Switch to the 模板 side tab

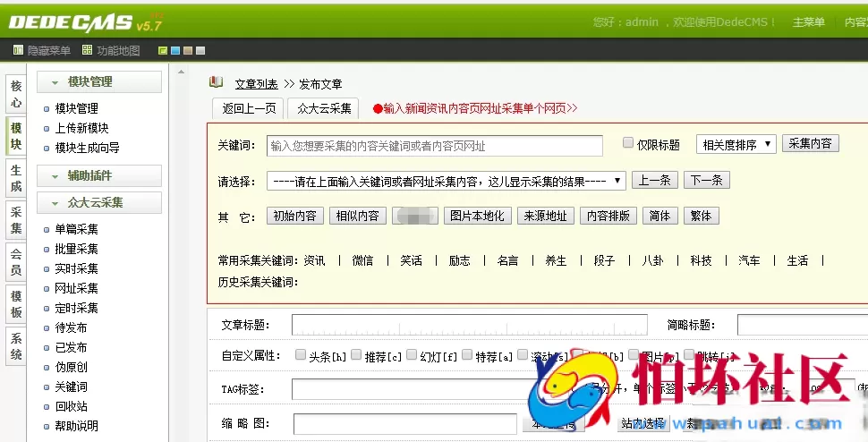(x=16, y=304)
